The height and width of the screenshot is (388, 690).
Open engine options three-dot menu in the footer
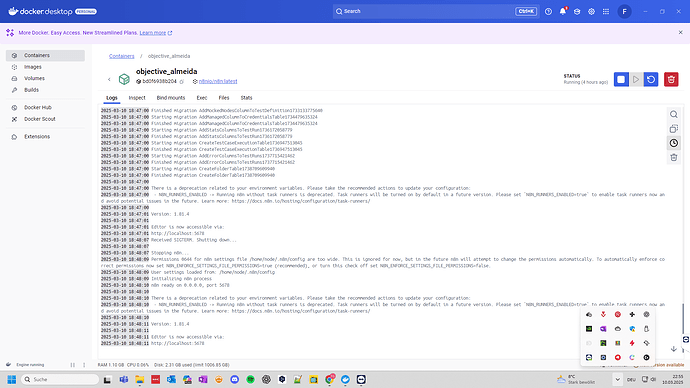(x=84, y=365)
